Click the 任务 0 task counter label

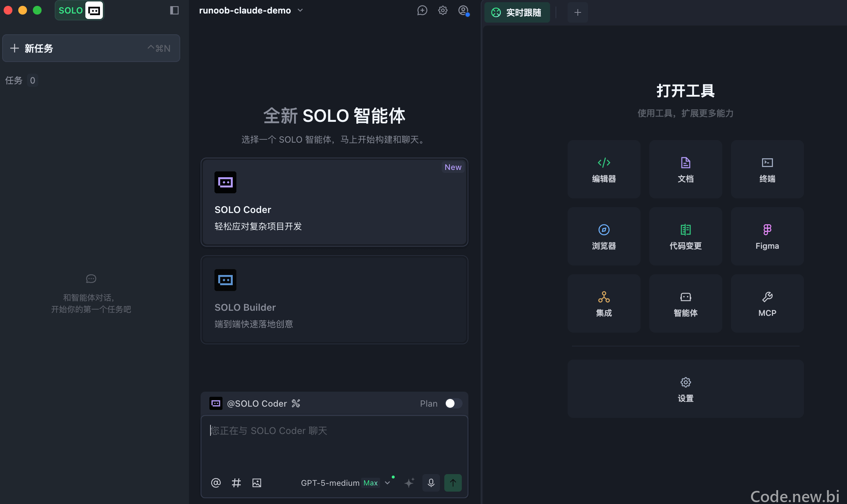point(22,80)
